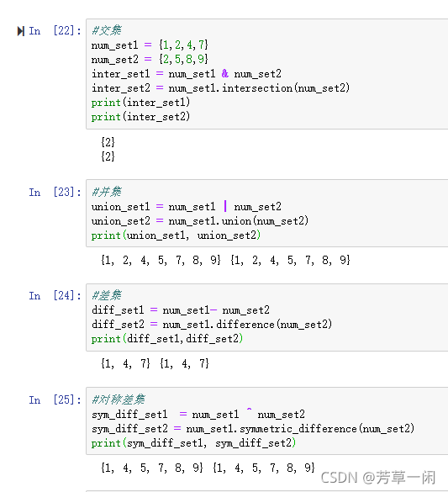Click the In [25] prompt label
Viewport: 448px width, 492px height.
coord(55,399)
